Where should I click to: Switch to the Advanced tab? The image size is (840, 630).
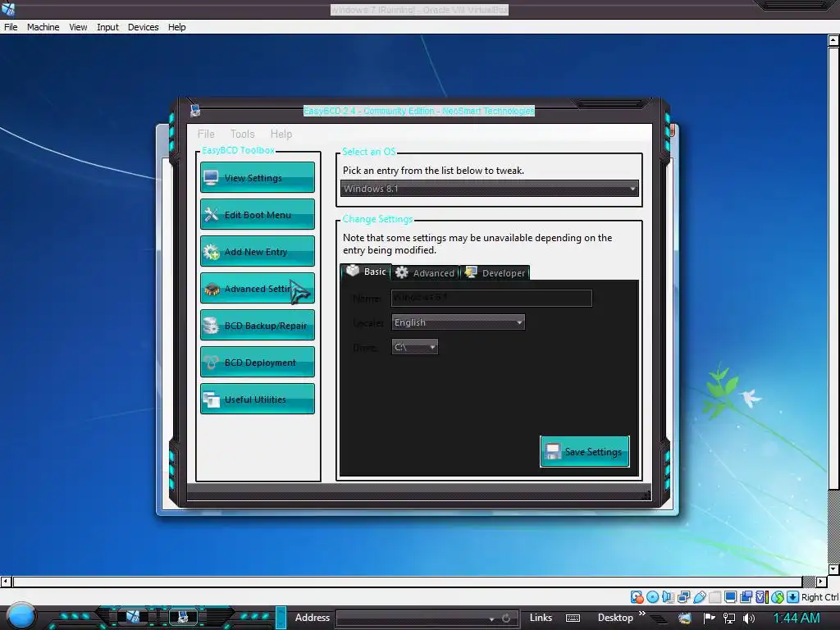pyautogui.click(x=426, y=272)
